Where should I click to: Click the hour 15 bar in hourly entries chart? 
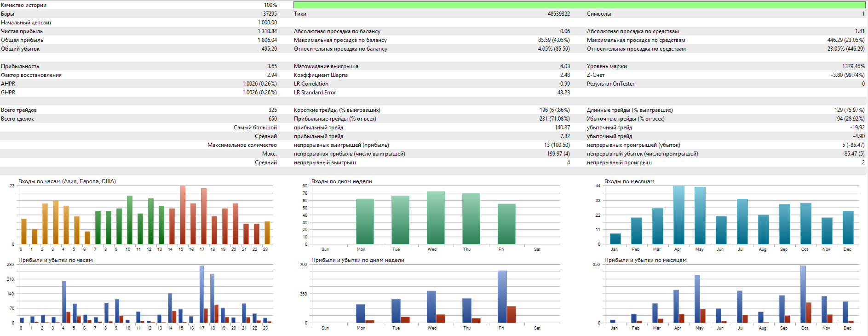click(182, 215)
